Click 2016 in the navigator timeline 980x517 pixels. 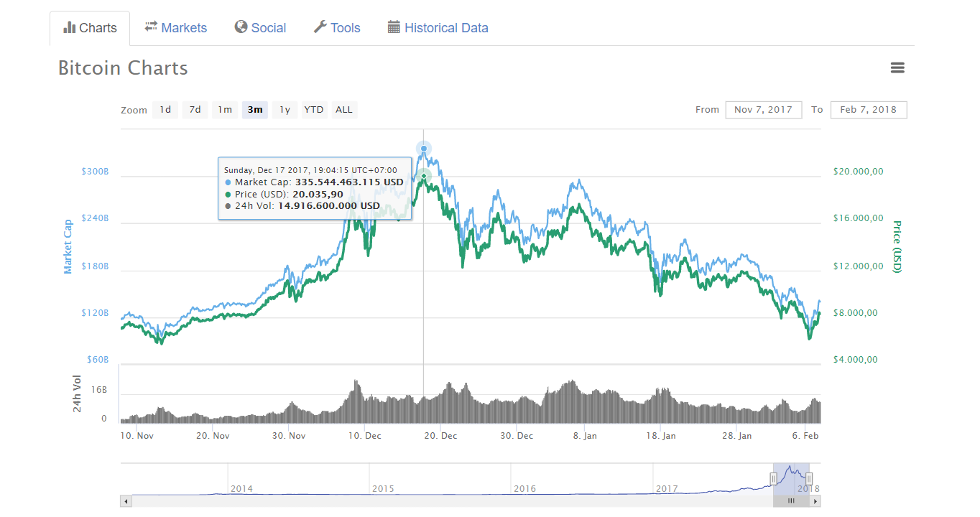click(x=524, y=488)
